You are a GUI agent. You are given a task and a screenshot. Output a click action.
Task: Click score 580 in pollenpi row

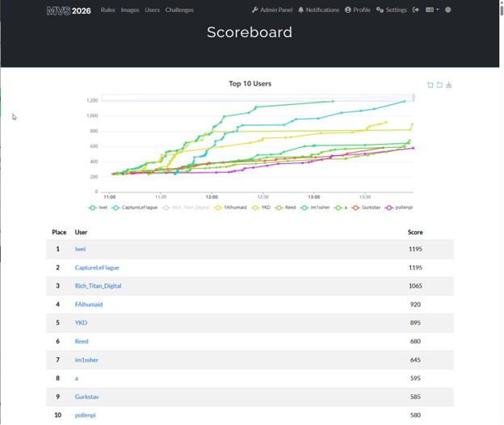pos(415,415)
